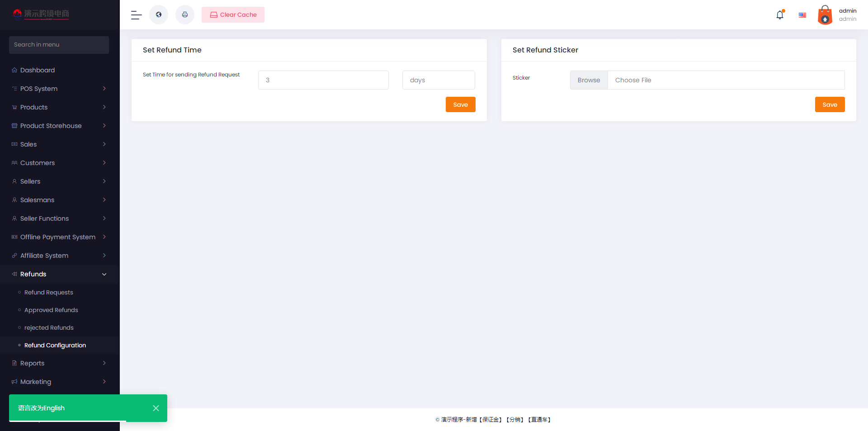Toggle the sidebar hamburger menu
This screenshot has height=431, width=868.
[137, 15]
